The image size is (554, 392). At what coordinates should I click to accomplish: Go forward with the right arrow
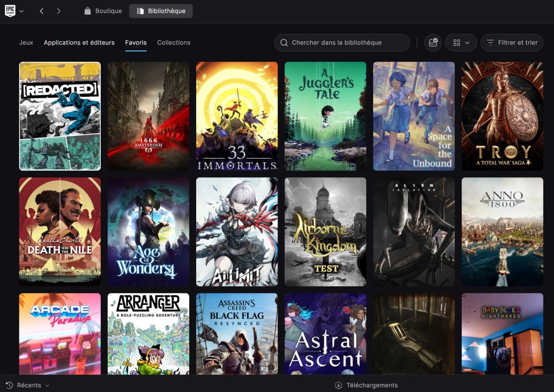pos(59,11)
